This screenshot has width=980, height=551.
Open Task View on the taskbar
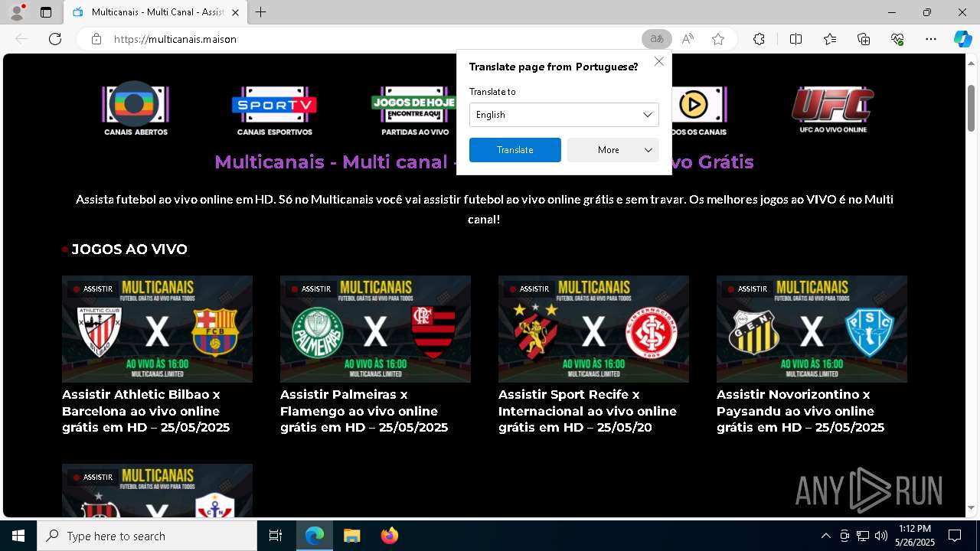(x=276, y=536)
